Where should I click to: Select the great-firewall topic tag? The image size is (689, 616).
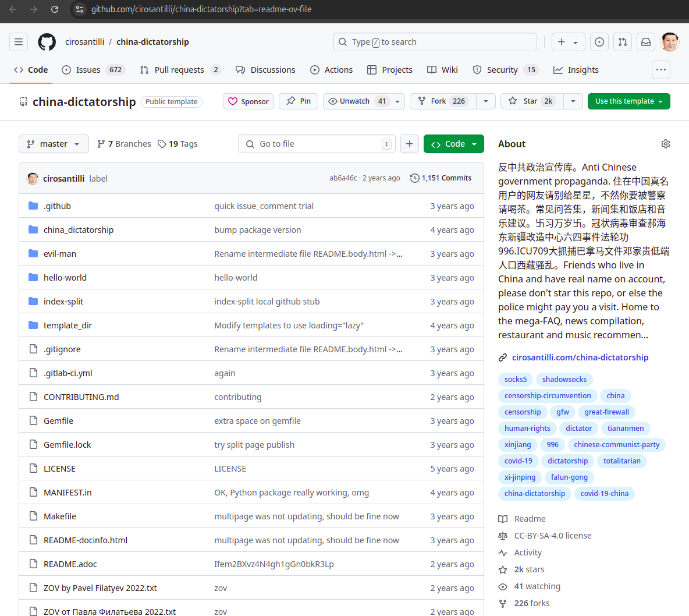click(x=606, y=412)
